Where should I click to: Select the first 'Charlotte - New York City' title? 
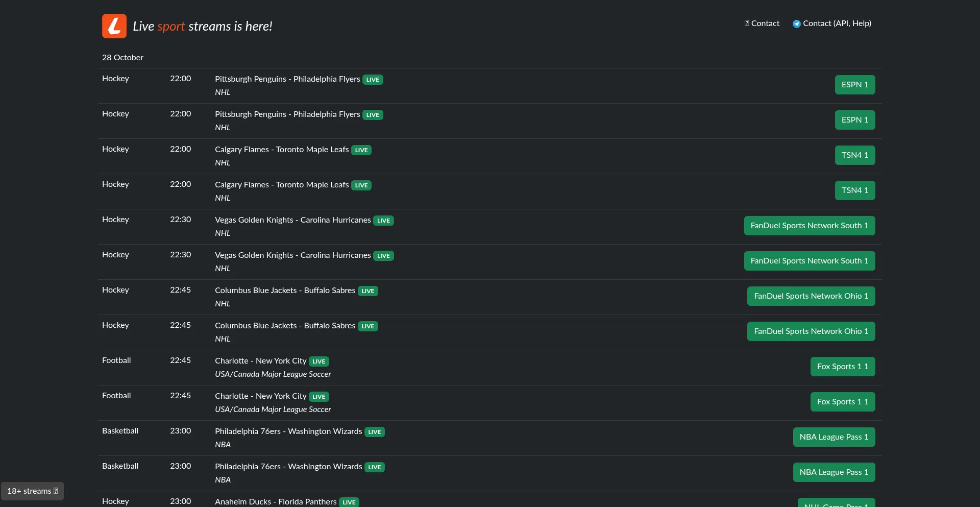[x=261, y=361]
